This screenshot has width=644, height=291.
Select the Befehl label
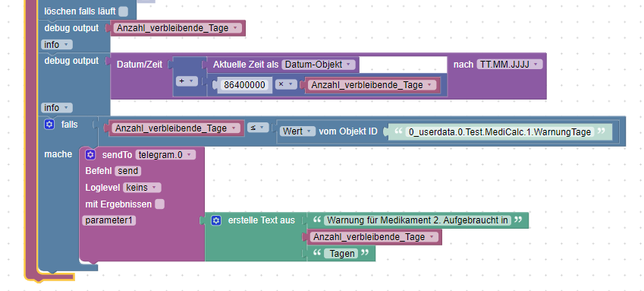pos(99,171)
